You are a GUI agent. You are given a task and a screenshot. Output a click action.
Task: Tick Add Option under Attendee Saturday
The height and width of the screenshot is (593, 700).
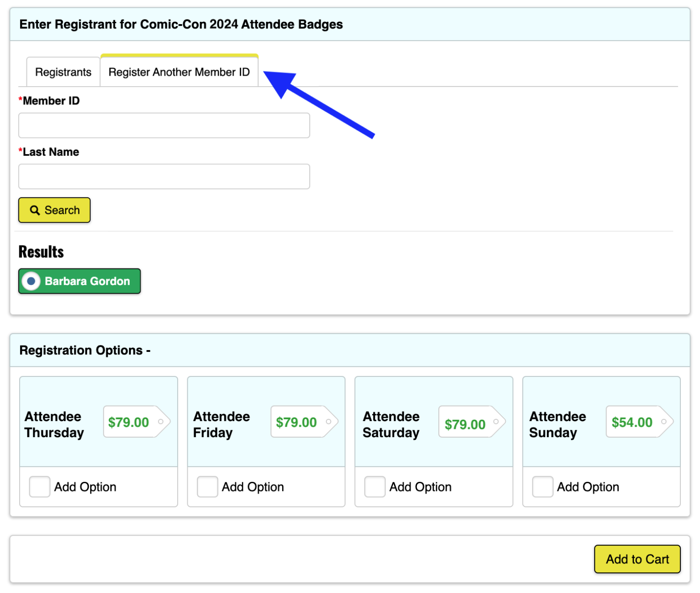tap(375, 487)
